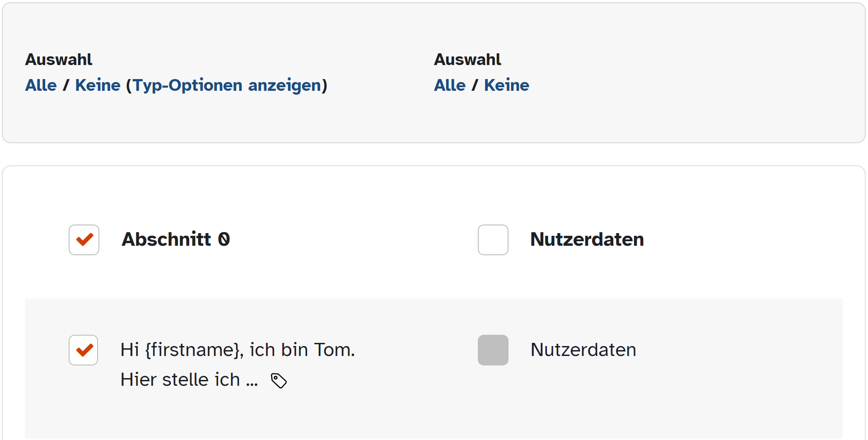868x440 pixels.
Task: Click the bold 'Nutzerdaten' heading label
Action: coord(587,239)
